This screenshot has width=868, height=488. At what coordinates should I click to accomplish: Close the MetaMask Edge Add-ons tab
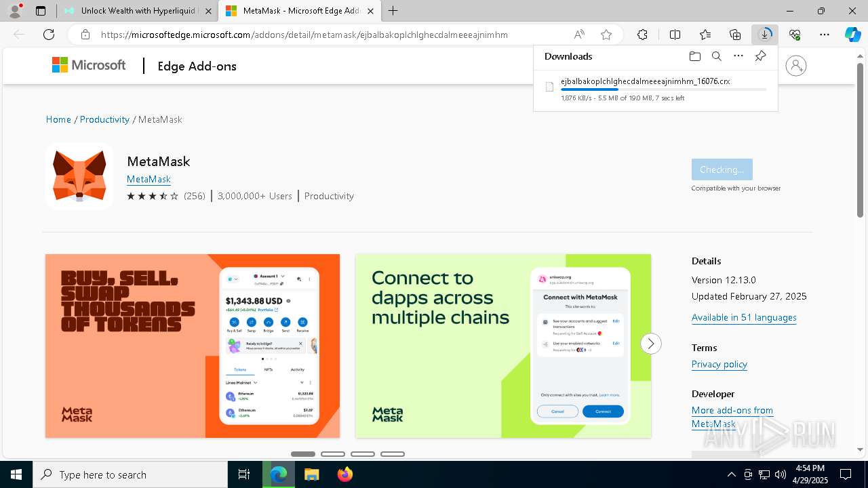[369, 11]
